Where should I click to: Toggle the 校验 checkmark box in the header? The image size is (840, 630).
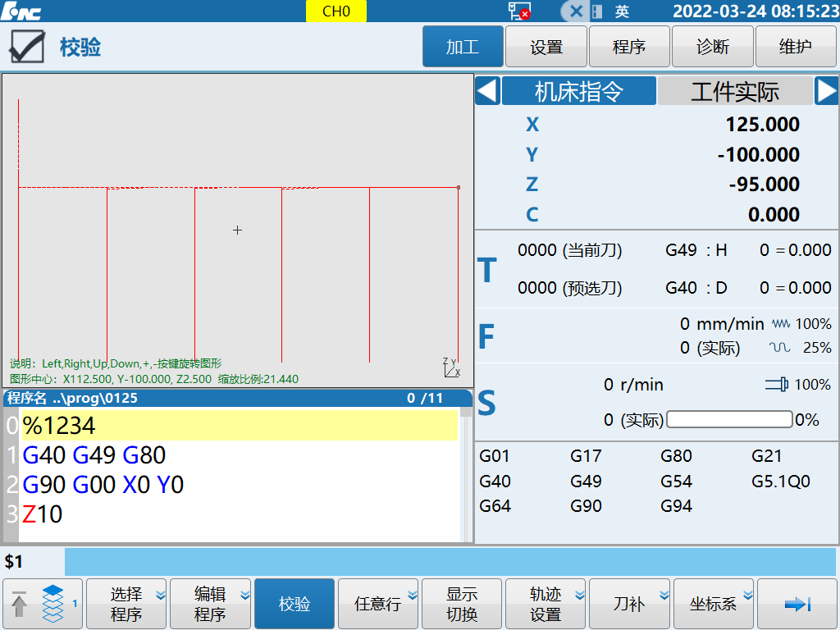point(26,47)
